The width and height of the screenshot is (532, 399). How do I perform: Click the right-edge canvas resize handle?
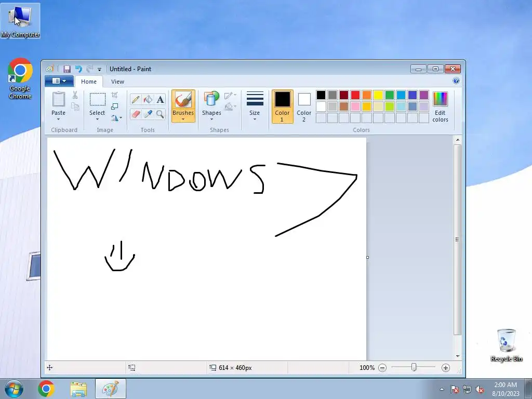(367, 258)
